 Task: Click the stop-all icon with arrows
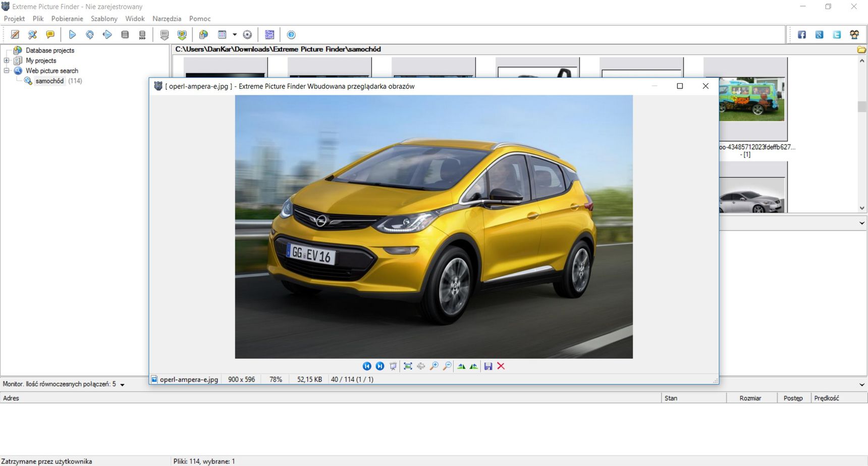pyautogui.click(x=142, y=35)
